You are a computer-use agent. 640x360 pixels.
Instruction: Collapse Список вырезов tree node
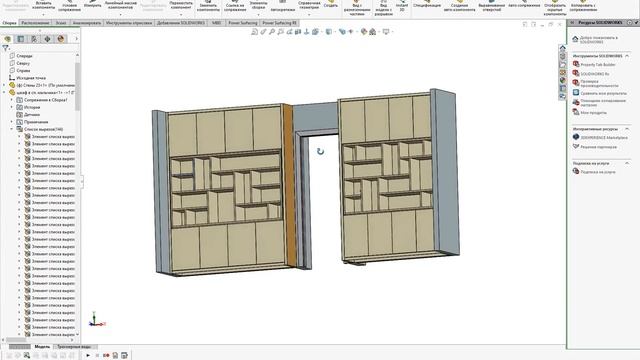tap(12, 129)
